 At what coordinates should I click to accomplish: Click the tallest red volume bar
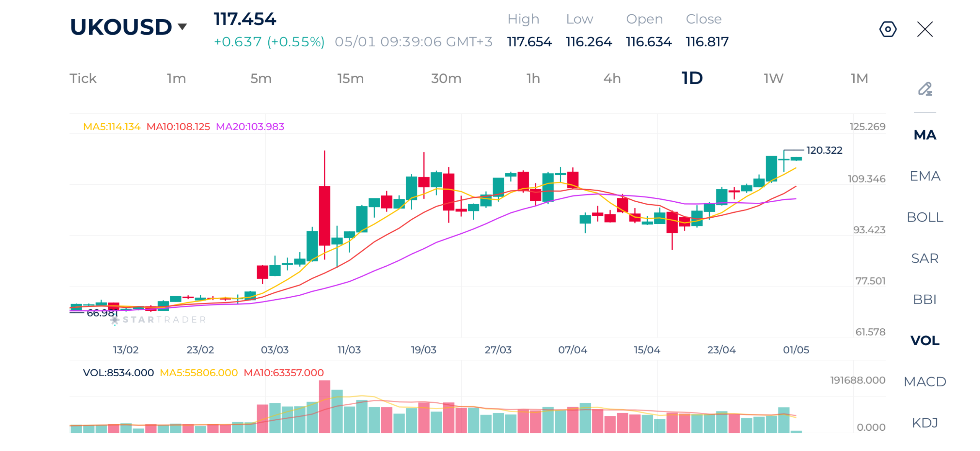point(324,406)
